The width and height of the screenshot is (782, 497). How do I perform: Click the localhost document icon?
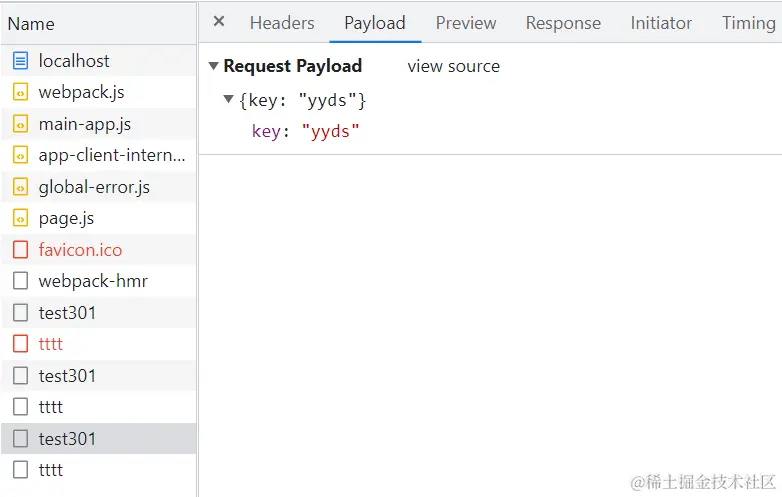[20, 61]
